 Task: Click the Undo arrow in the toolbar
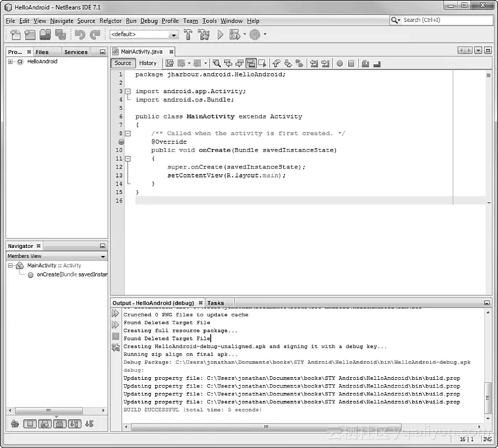tap(80, 34)
